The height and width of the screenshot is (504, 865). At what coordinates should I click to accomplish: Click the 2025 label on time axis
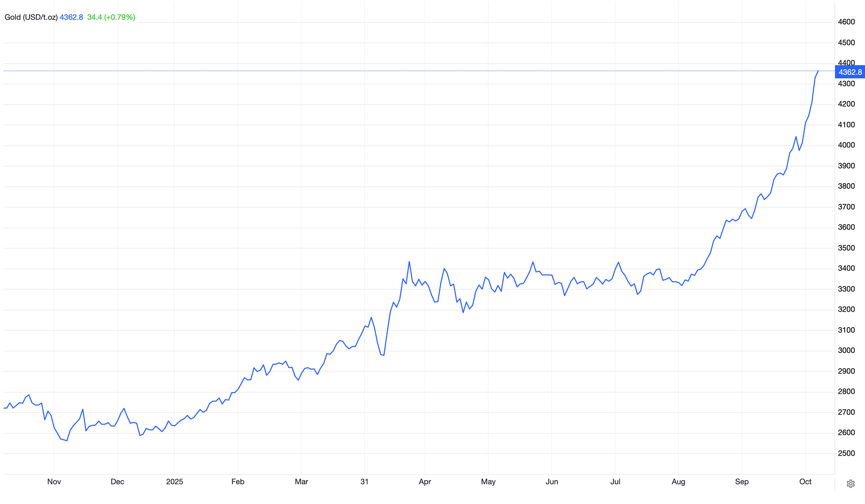coord(174,482)
